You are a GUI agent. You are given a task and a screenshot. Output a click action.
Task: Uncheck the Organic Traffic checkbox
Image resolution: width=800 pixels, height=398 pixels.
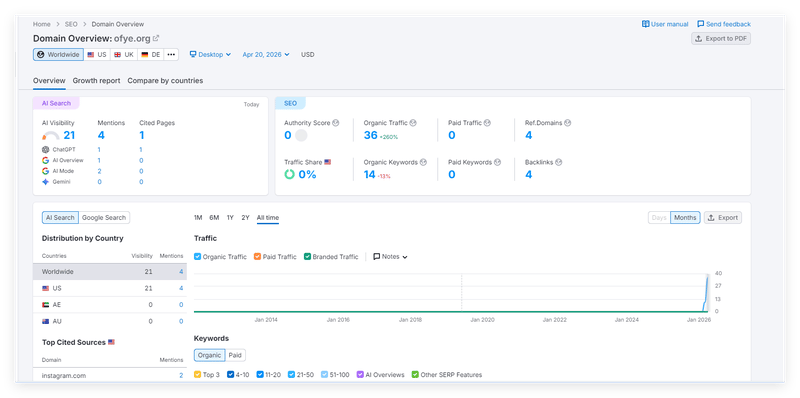tap(197, 257)
